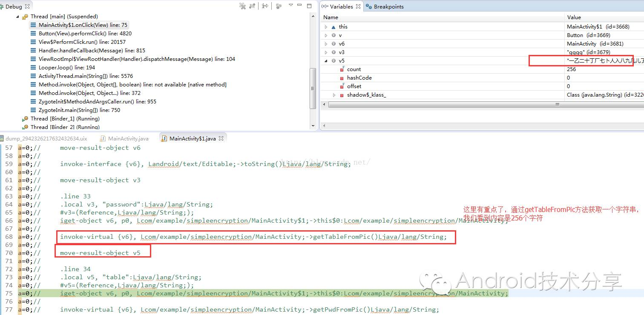The image size is (644, 315).
Task: Maximize the Debug view panel
Action: [x=310, y=6]
